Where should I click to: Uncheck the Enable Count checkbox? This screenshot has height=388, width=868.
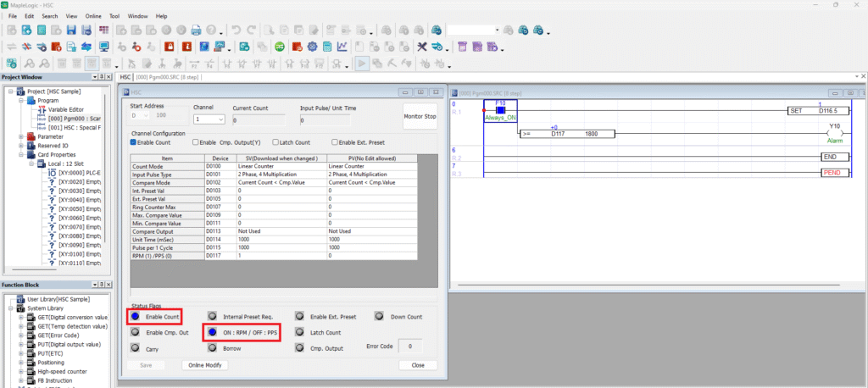pos(133,142)
